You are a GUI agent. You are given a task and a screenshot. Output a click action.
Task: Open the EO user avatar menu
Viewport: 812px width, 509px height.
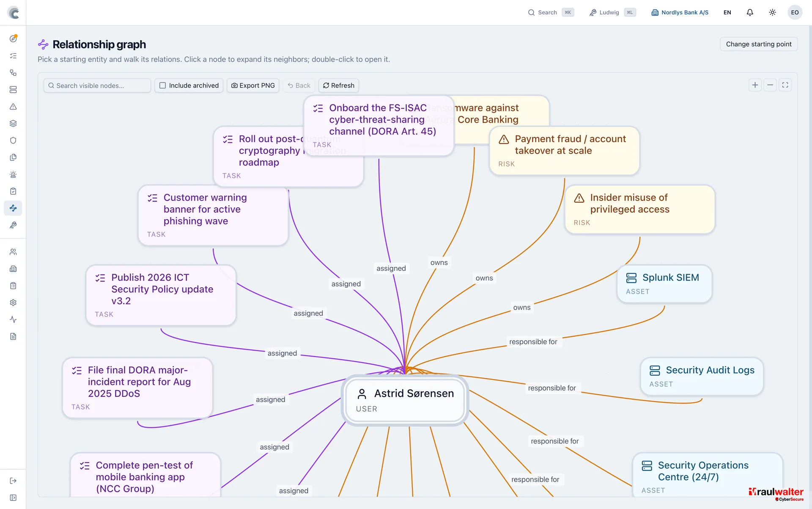pos(795,12)
